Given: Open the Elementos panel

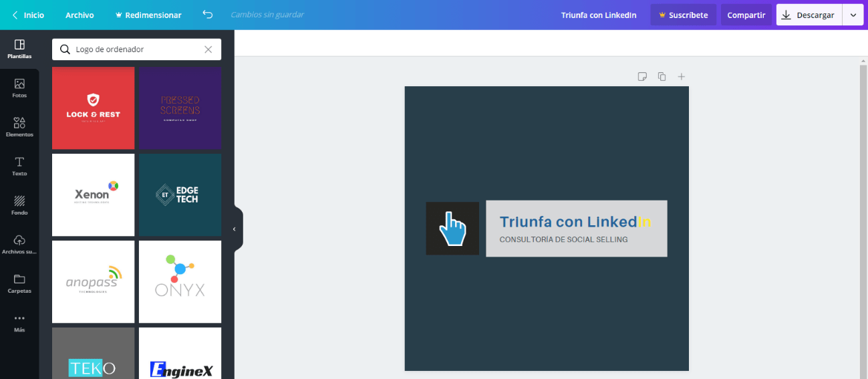Looking at the screenshot, I should pyautogui.click(x=19, y=127).
